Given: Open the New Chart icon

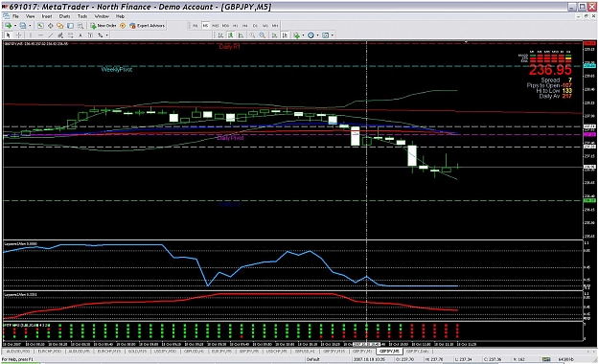Looking at the screenshot, I should [x=8, y=26].
